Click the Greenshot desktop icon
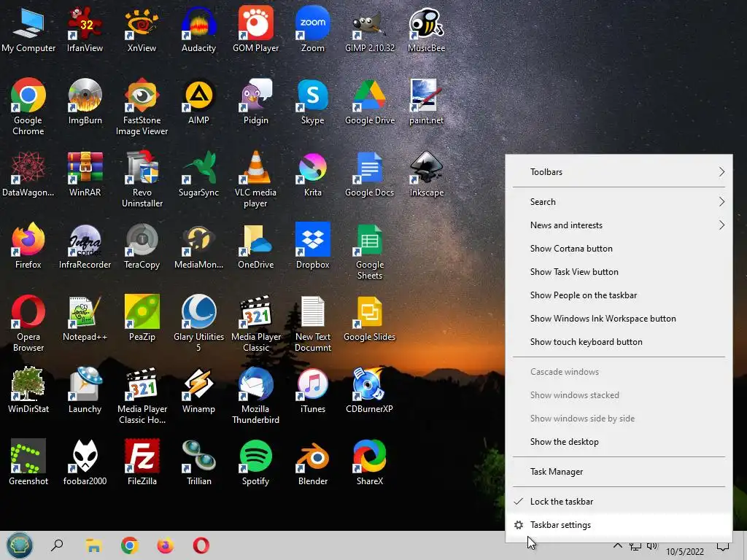 point(28,463)
